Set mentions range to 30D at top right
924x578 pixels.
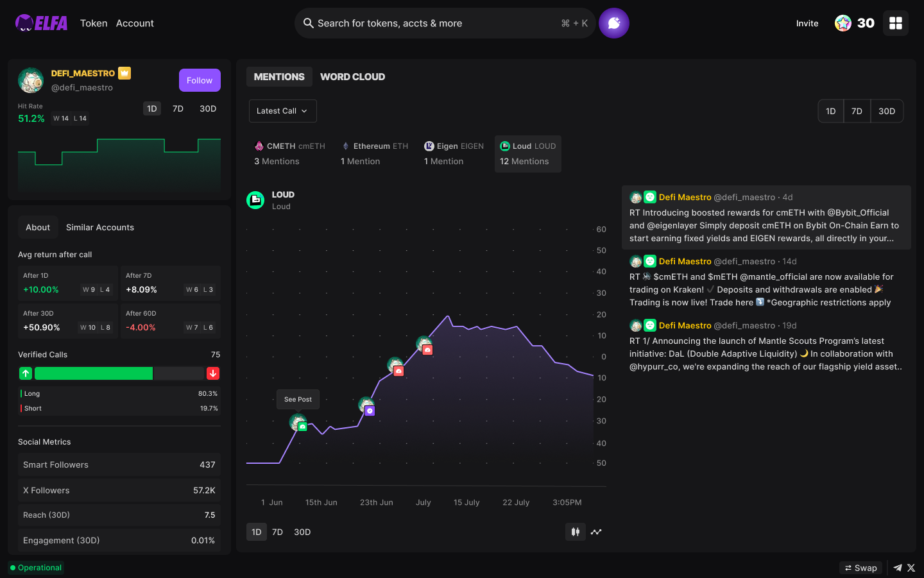point(887,111)
